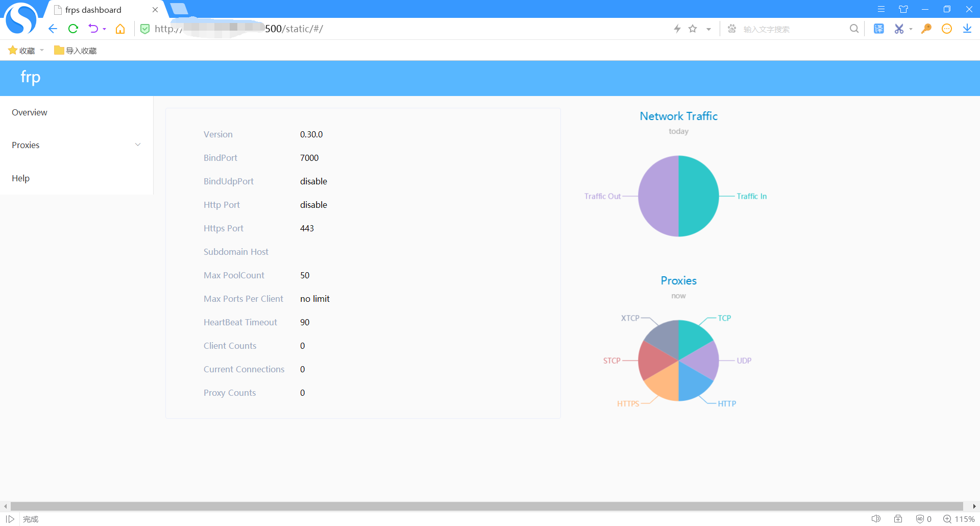Click the HTTPS label in Proxies chart
The height and width of the screenshot is (526, 980).
(x=628, y=403)
